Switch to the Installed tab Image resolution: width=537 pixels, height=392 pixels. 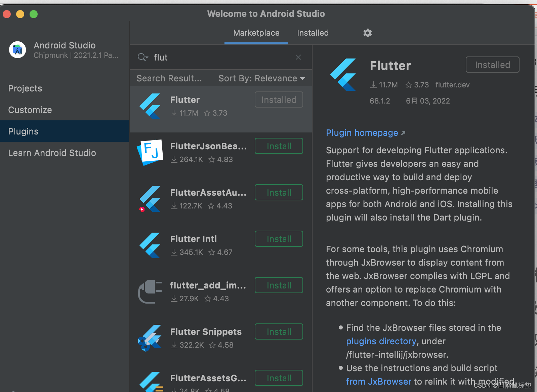313,33
